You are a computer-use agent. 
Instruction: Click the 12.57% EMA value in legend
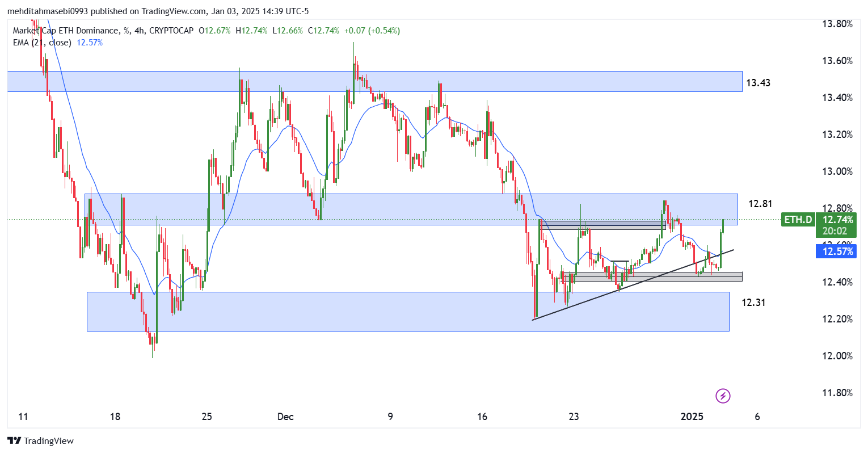pyautogui.click(x=90, y=43)
